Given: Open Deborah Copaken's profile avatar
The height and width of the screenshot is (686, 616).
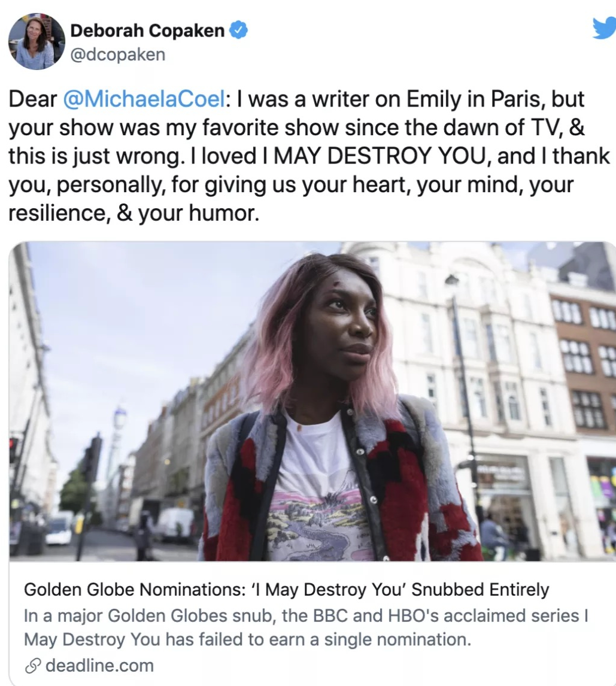Looking at the screenshot, I should click(x=37, y=41).
